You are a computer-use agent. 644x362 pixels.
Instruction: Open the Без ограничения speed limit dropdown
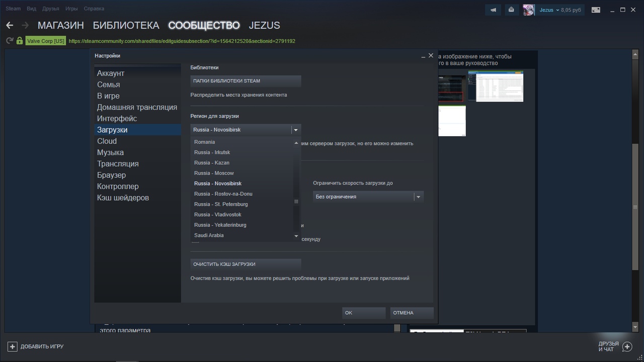(368, 197)
